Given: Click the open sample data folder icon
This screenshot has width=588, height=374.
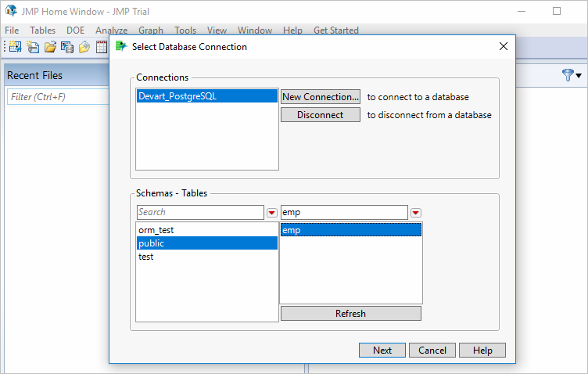Looking at the screenshot, I should (84, 47).
